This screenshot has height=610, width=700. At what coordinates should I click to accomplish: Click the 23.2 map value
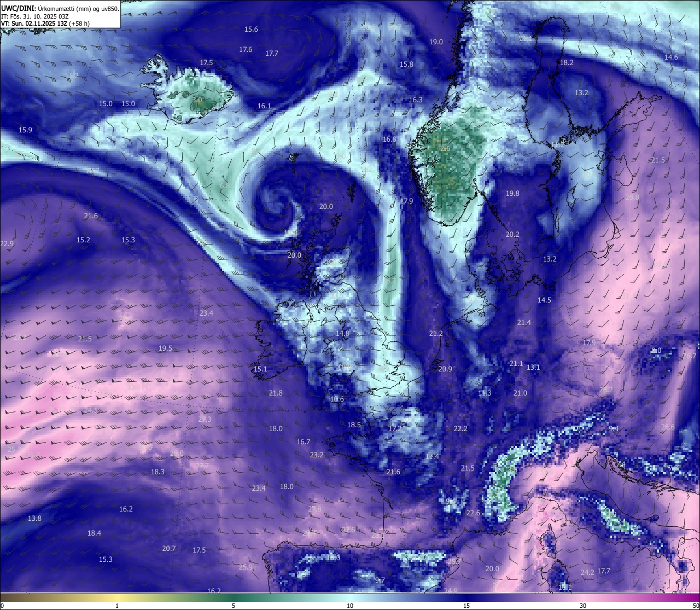(317, 455)
